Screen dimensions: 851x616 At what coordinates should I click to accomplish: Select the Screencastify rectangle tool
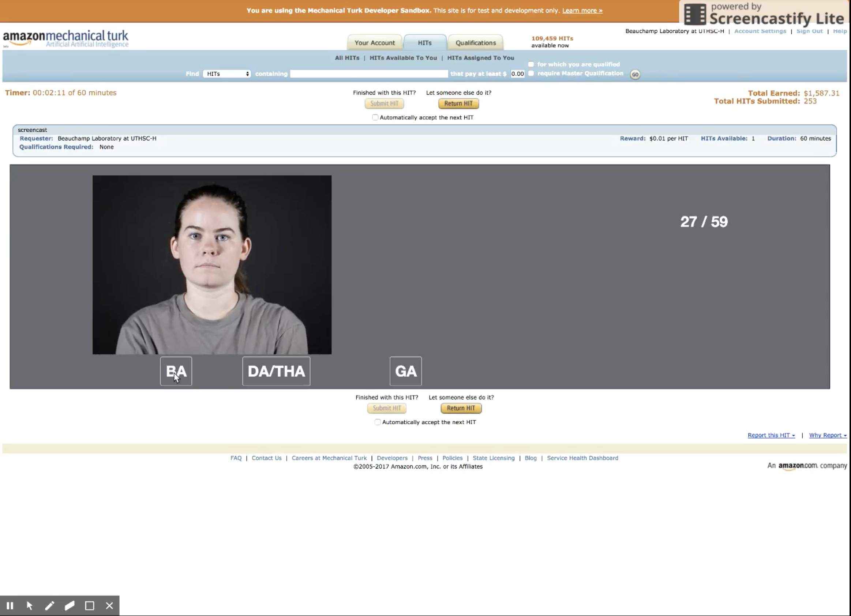89,605
